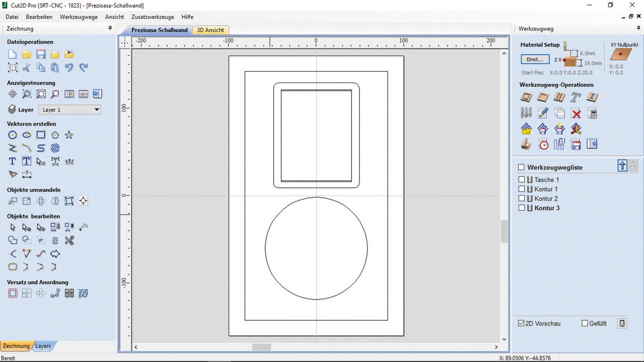Select the draw star tool
This screenshot has height=362, width=644.
pos(69,135)
